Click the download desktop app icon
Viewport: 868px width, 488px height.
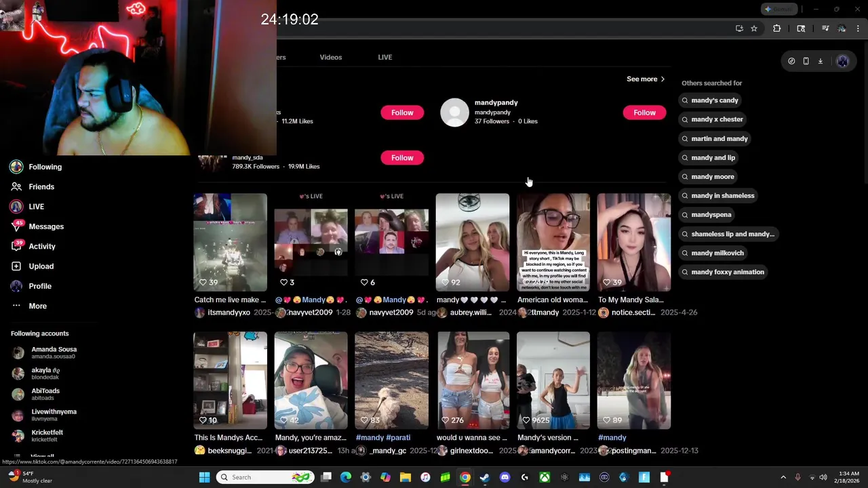[x=820, y=61]
